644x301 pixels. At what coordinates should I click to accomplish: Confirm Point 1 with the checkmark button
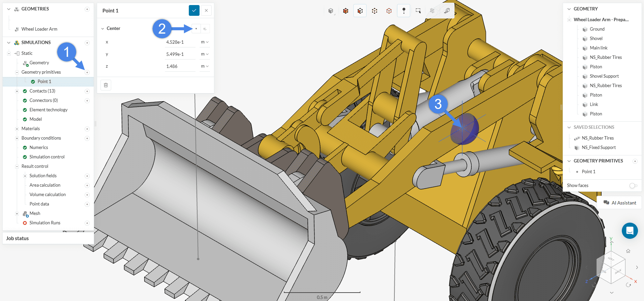coord(194,11)
